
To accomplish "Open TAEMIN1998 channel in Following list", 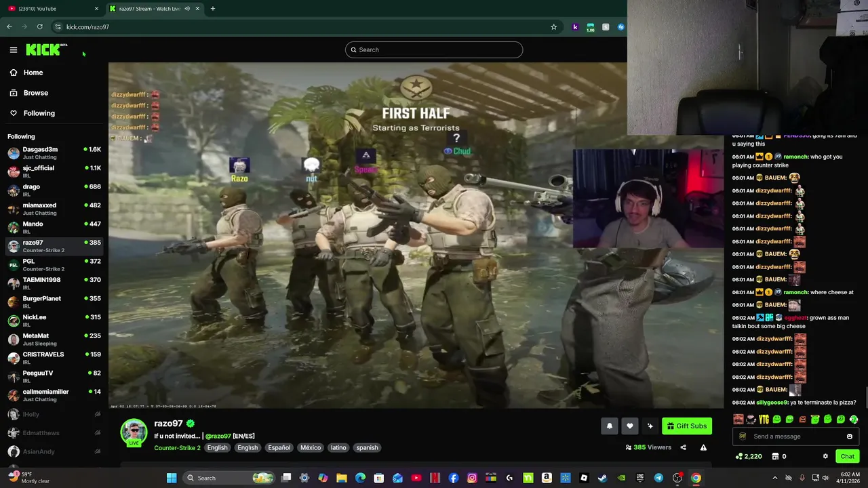I will click(x=54, y=283).
